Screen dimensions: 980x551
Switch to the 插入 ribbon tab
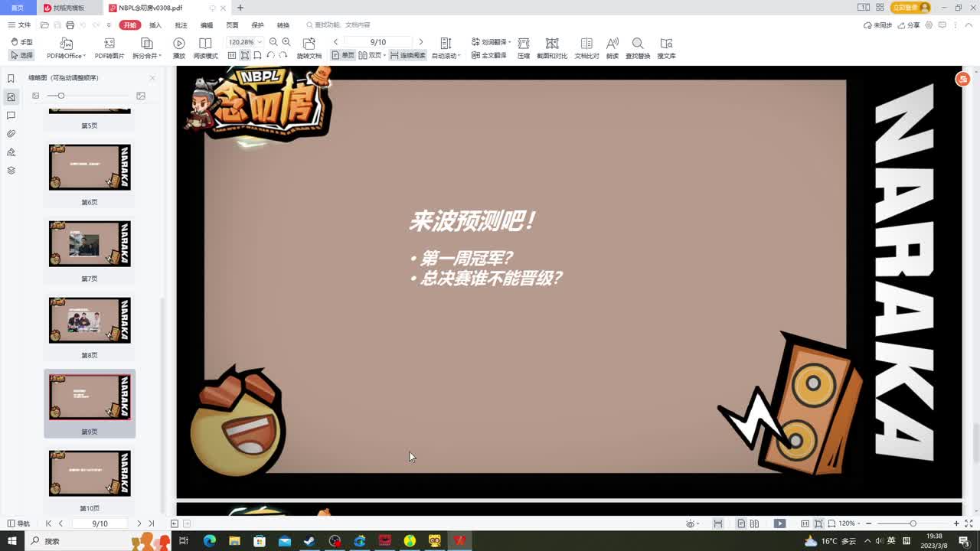coord(153,24)
